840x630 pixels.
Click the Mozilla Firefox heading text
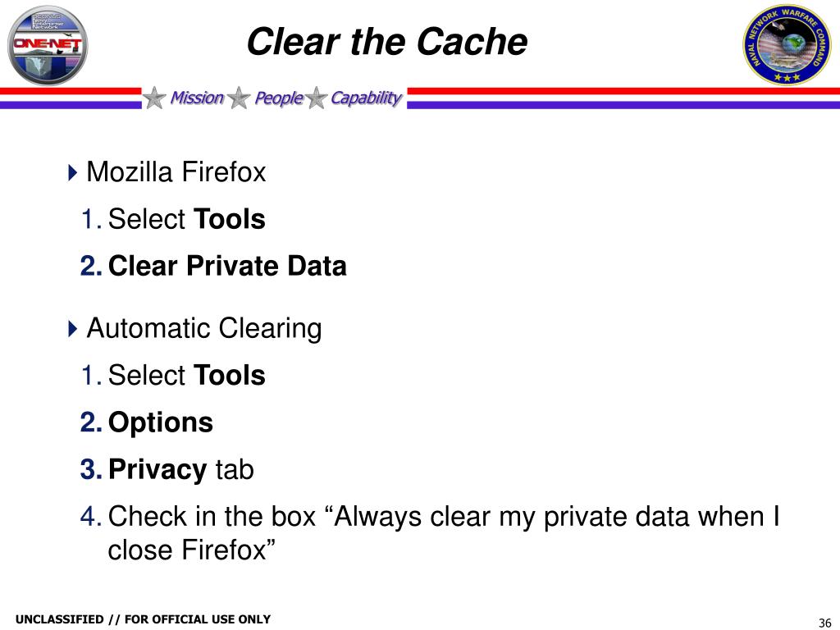click(176, 172)
